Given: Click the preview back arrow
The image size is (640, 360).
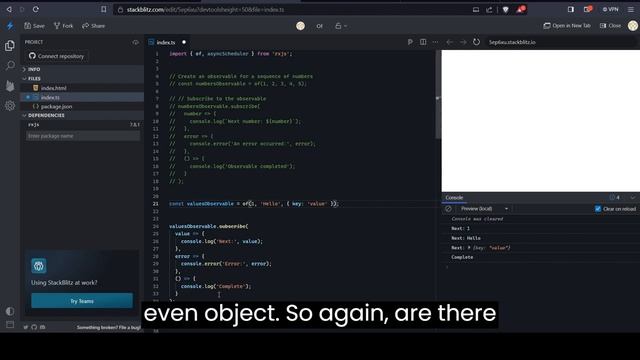Looking at the screenshot, I should tap(449, 42).
